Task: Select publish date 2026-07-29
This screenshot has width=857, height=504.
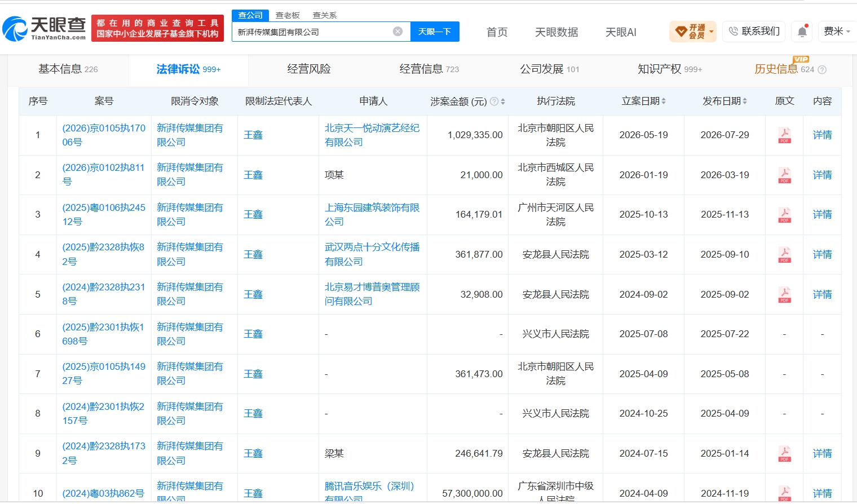Action: tap(725, 135)
